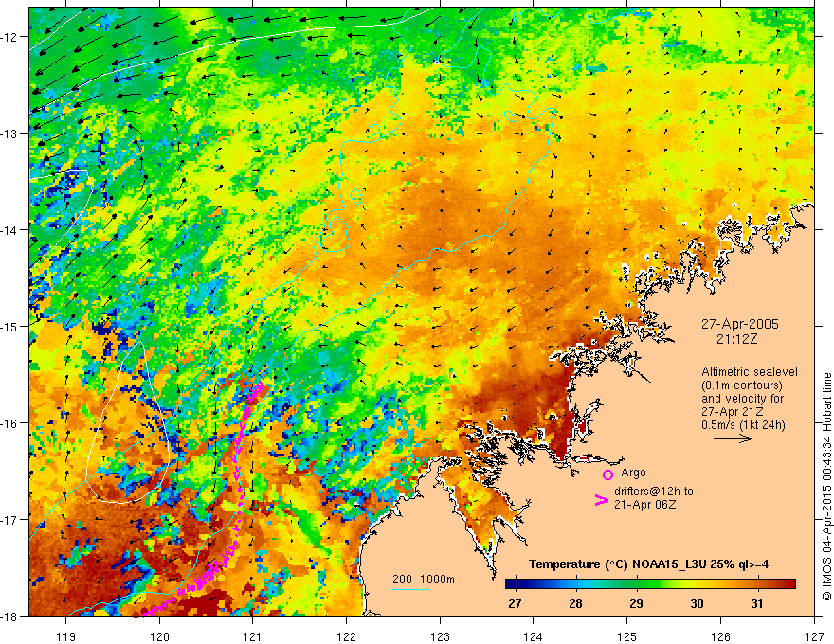
Task: Click the latitude axis label '-15'
Action: (9, 326)
